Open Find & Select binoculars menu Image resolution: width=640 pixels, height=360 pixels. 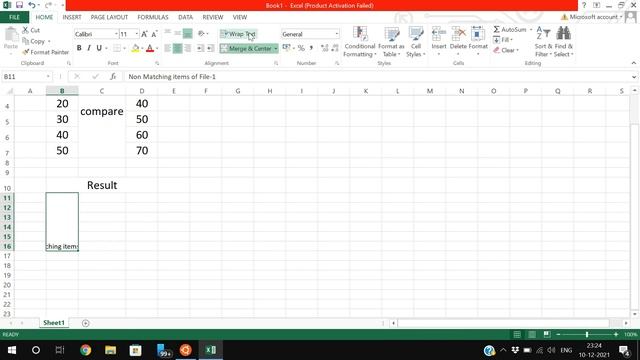[564, 42]
